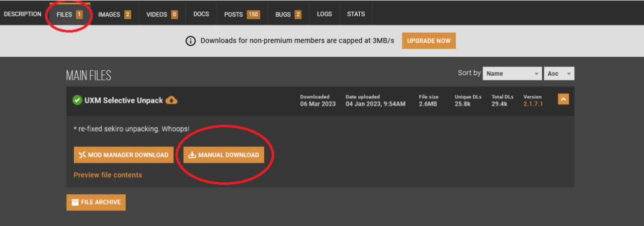Open the Bugs tab
This screenshot has width=644, height=226.
288,15
